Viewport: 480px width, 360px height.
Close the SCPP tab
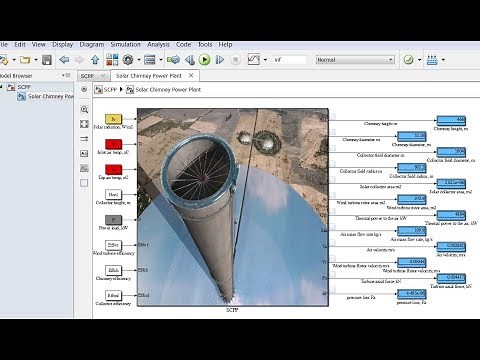(x=103, y=76)
